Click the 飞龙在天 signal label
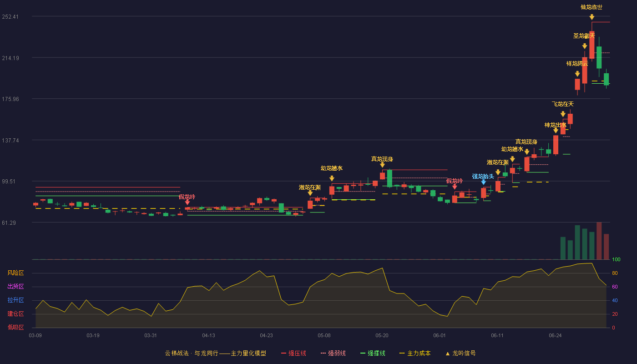 pos(563,104)
